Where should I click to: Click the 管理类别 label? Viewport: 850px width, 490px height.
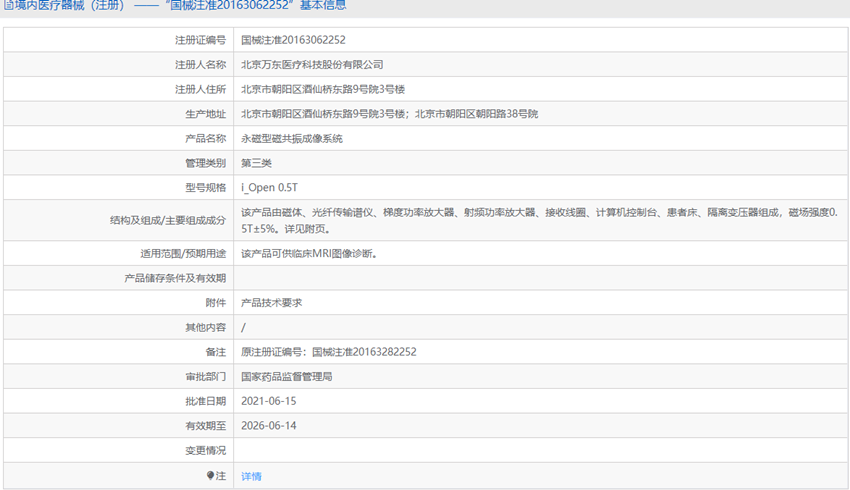205,163
